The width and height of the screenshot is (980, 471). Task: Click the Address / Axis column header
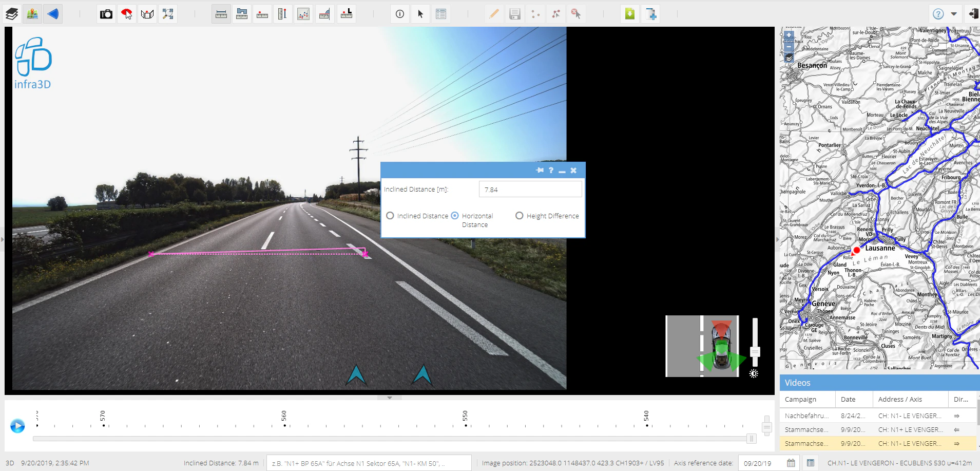point(900,399)
